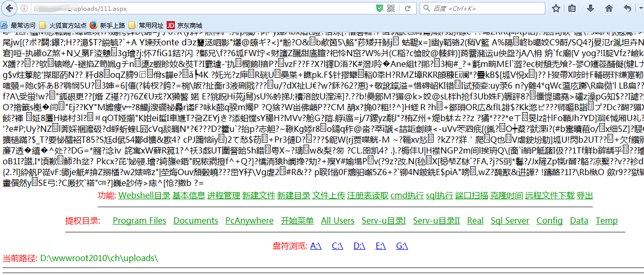Viewport: 644px width, 275px height.
Task: Open the Temp link
Action: coord(606,220)
